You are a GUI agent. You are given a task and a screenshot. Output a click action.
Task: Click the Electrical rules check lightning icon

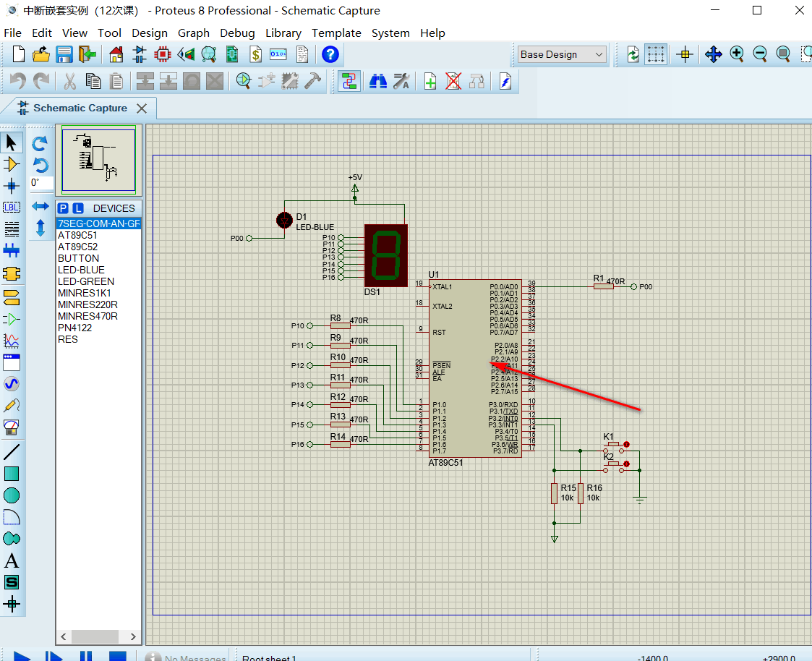(x=505, y=81)
